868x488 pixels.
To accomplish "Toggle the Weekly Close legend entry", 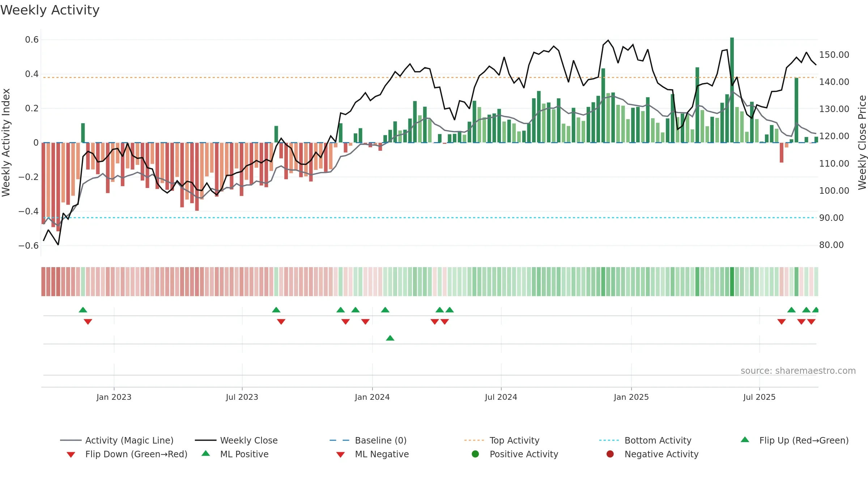I will click(x=236, y=440).
